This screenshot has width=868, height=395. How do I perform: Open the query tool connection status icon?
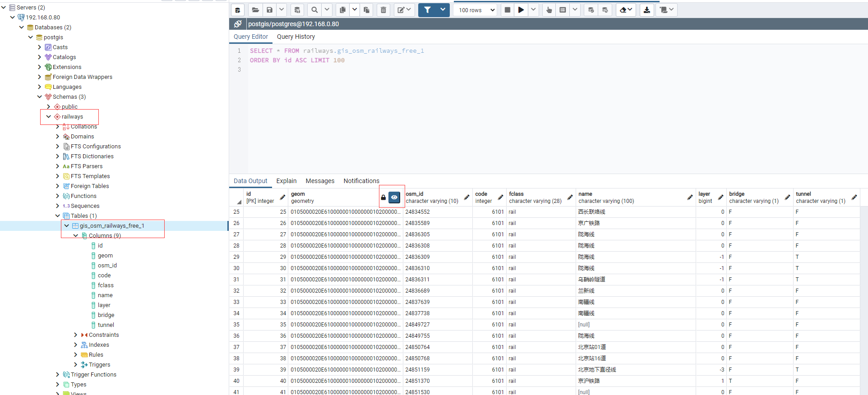(x=238, y=10)
